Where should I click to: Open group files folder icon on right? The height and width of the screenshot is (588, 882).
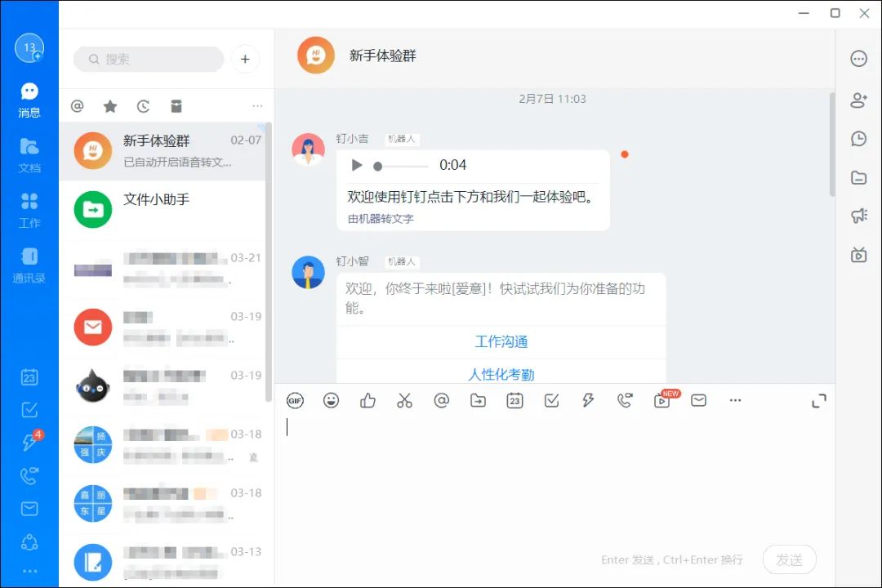pyautogui.click(x=858, y=178)
